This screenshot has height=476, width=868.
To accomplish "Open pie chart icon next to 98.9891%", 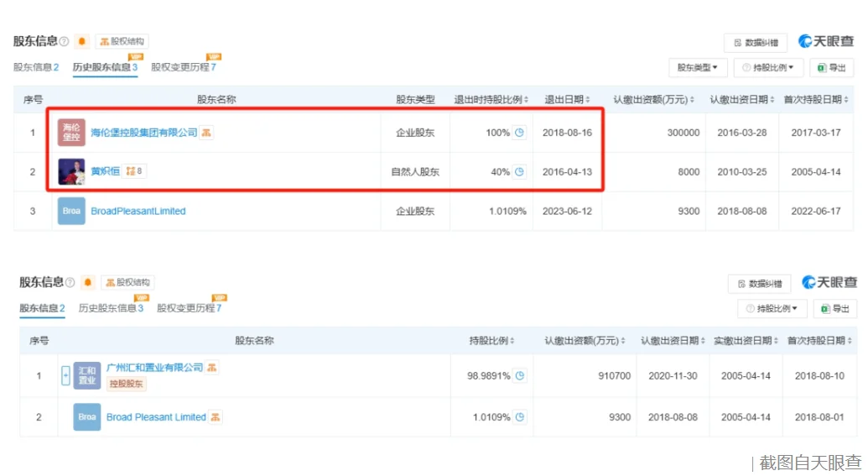I will coord(520,376).
